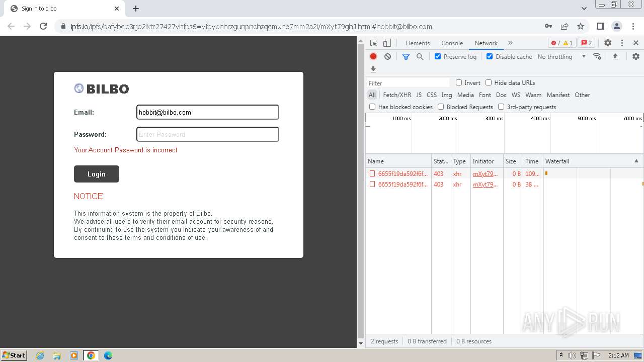Click the inspect element picker icon
The image size is (644, 362).
(373, 43)
